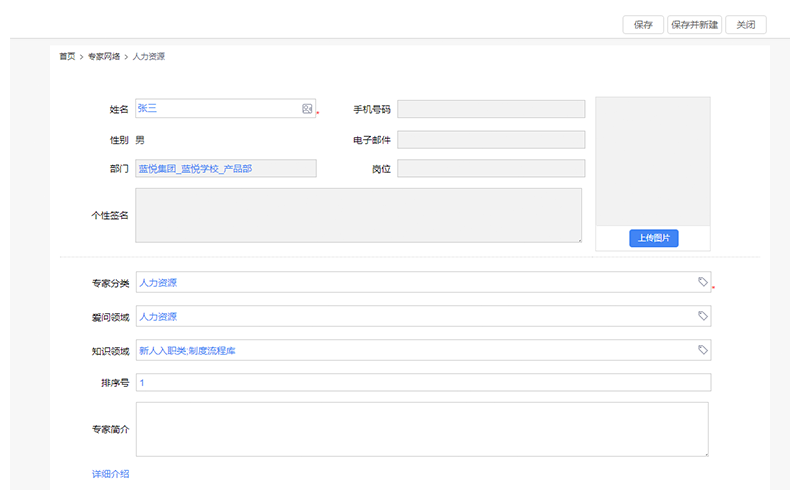Select the 岗位 input field
Viewport: 800px width, 500px height.
pos(490,169)
